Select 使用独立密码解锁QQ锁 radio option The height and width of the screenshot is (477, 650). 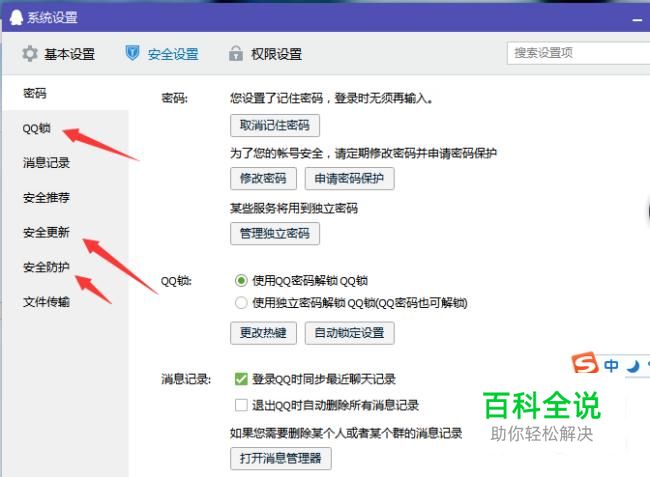(x=241, y=303)
